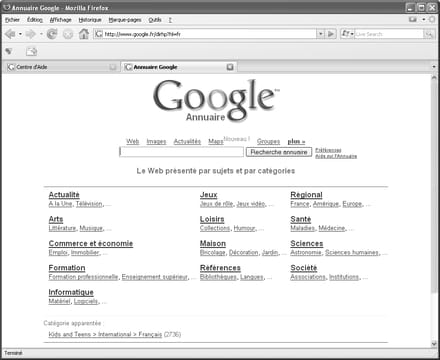The width and height of the screenshot is (440, 360).
Task: Open the ? help menu
Action: 170,20
